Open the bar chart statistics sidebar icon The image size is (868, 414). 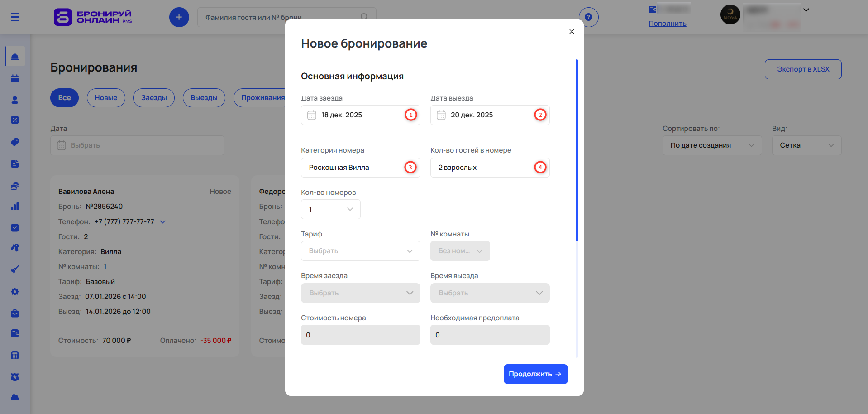point(15,206)
